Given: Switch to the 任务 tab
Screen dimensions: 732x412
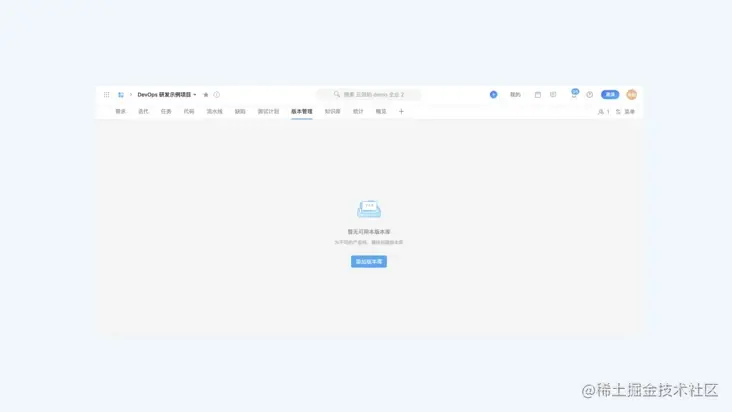Looking at the screenshot, I should (166, 112).
